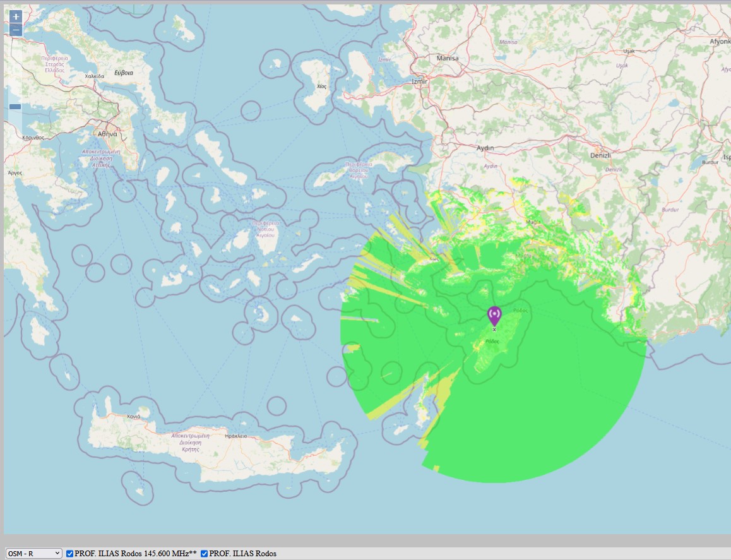
Task: Click the Manisa city label
Action: pyautogui.click(x=447, y=58)
